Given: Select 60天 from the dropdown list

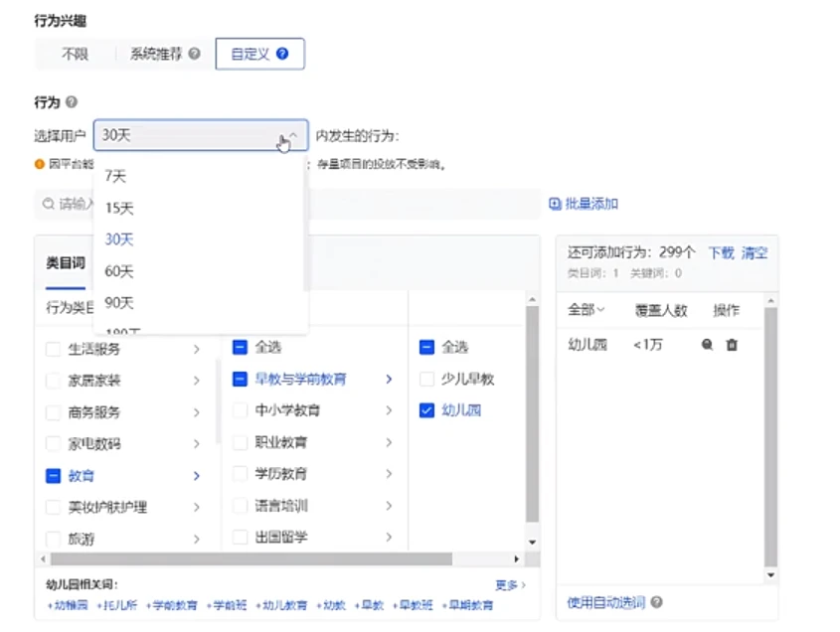Looking at the screenshot, I should (119, 271).
